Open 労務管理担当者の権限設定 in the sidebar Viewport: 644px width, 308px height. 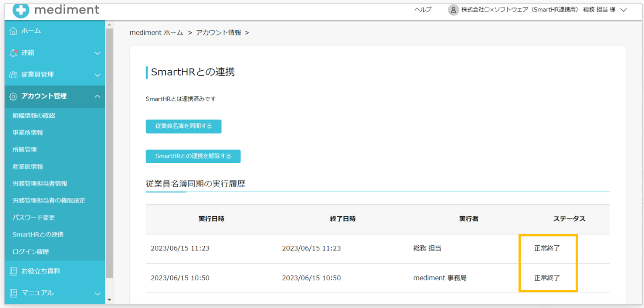[49, 200]
